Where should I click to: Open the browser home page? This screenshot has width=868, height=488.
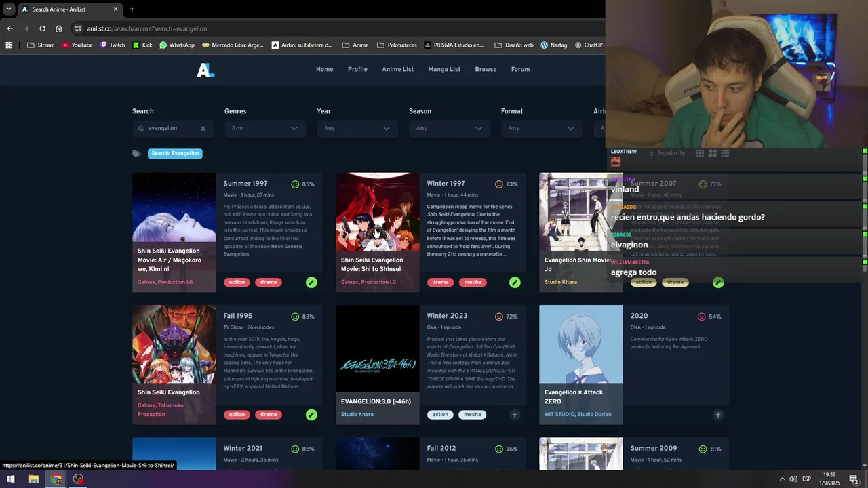(58, 28)
